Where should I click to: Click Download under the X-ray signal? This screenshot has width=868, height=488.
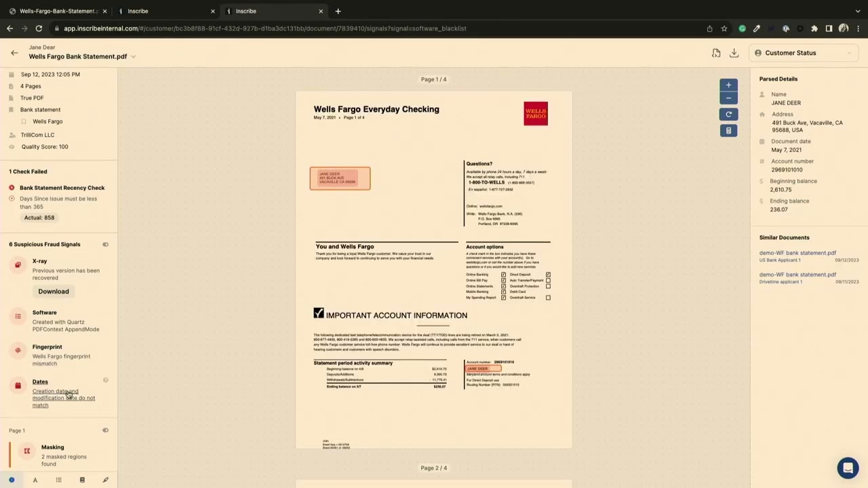click(53, 291)
